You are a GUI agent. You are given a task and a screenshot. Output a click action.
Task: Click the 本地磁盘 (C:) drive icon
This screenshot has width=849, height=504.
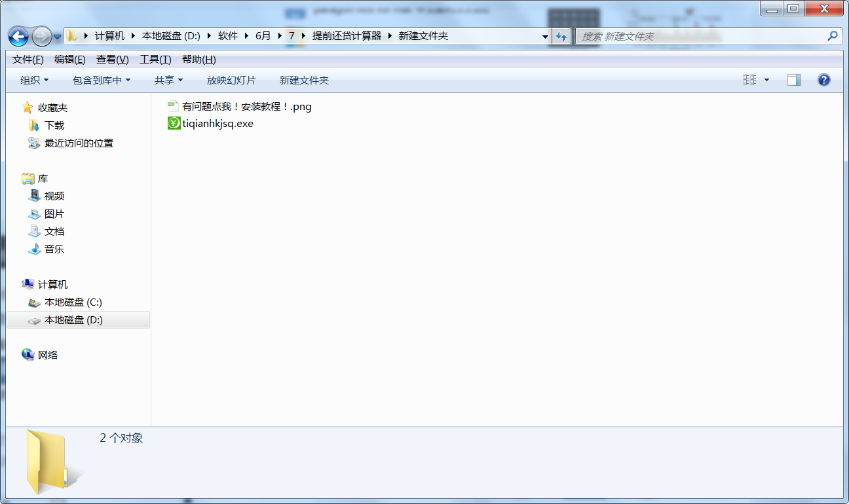[x=34, y=302]
